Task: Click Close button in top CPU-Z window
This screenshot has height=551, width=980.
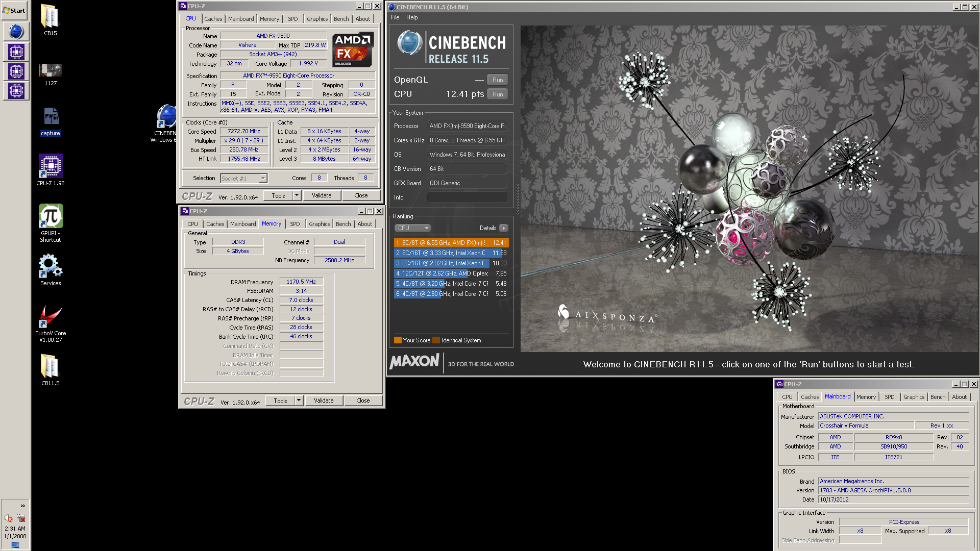Action: pyautogui.click(x=361, y=195)
